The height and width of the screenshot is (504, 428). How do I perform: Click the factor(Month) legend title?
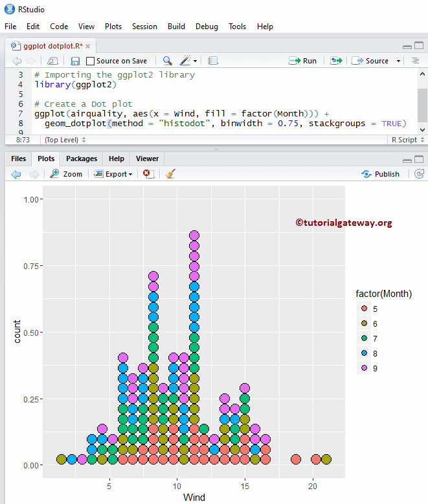click(x=383, y=294)
